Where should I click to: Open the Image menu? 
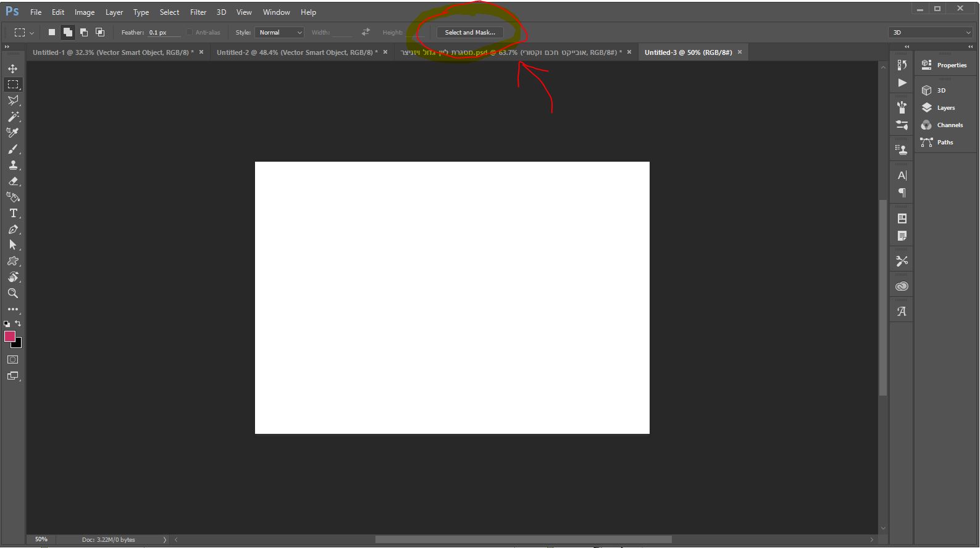[x=85, y=12]
